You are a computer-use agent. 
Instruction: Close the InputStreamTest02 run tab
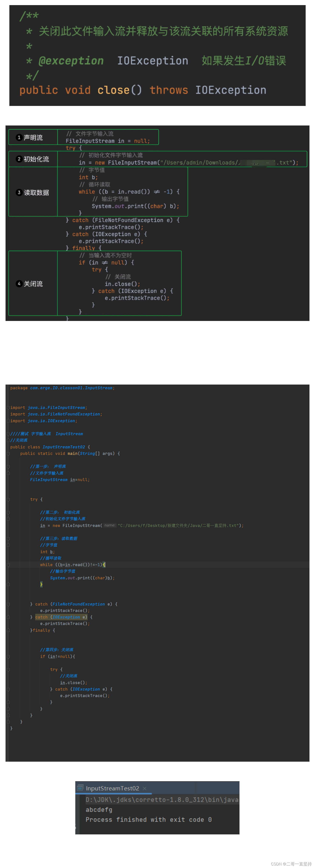(145, 788)
